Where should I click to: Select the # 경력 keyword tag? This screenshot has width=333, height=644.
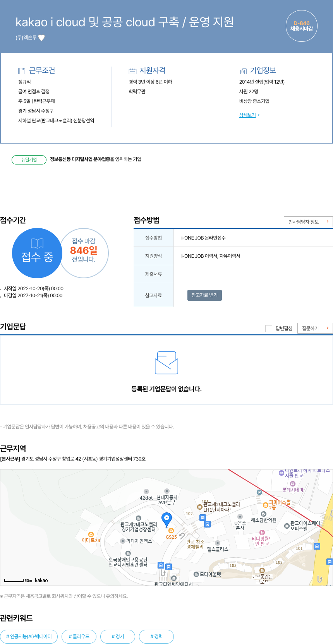(x=156, y=637)
